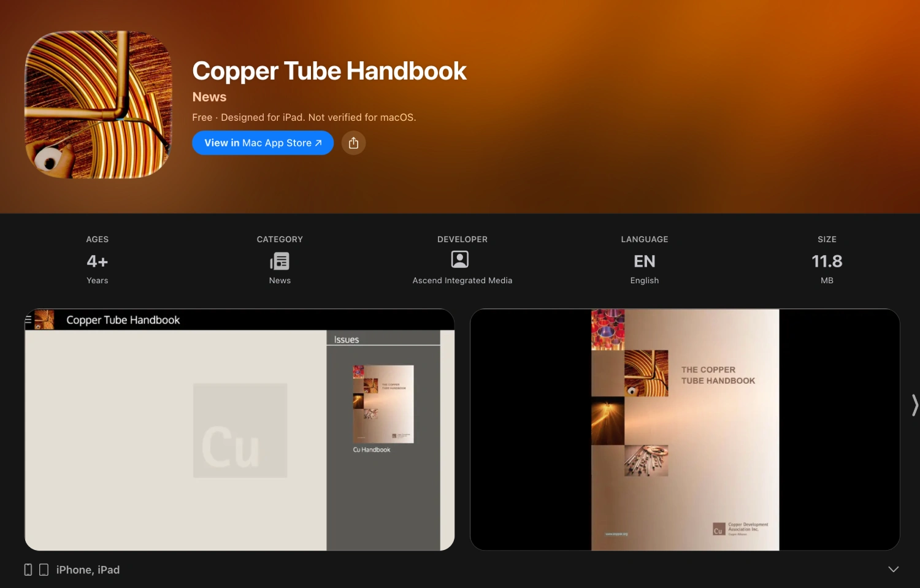Open developer Ascend Integrated Media

(x=462, y=280)
